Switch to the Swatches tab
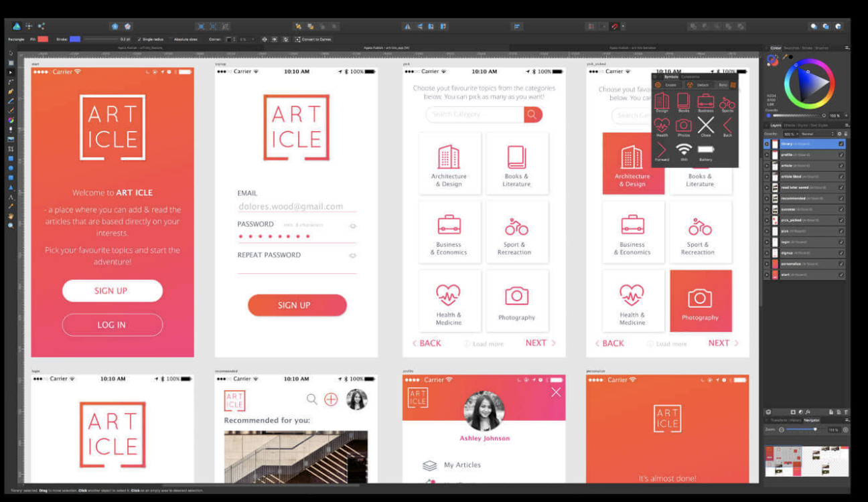868x502 pixels. [792, 48]
